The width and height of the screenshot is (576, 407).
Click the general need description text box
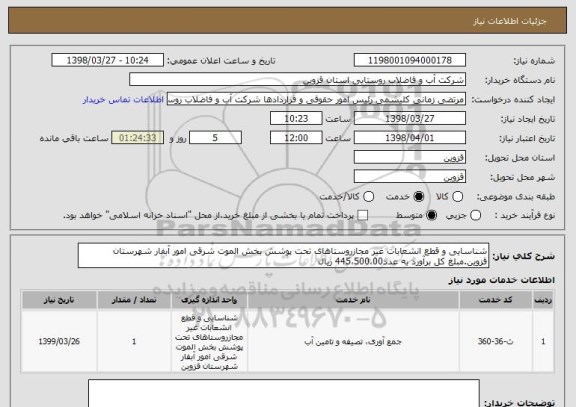click(283, 256)
